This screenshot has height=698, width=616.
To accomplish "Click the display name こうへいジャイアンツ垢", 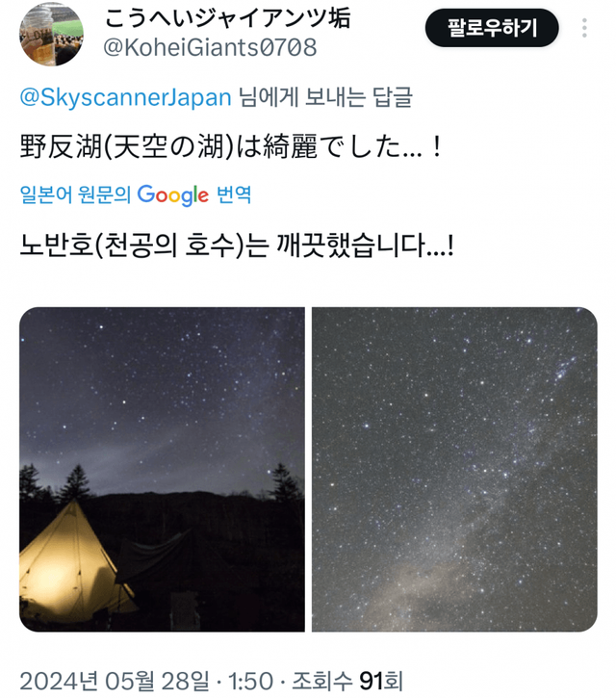I will [227, 17].
